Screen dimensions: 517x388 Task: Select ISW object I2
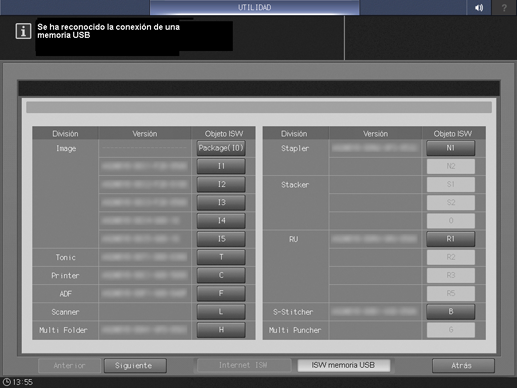(x=221, y=184)
